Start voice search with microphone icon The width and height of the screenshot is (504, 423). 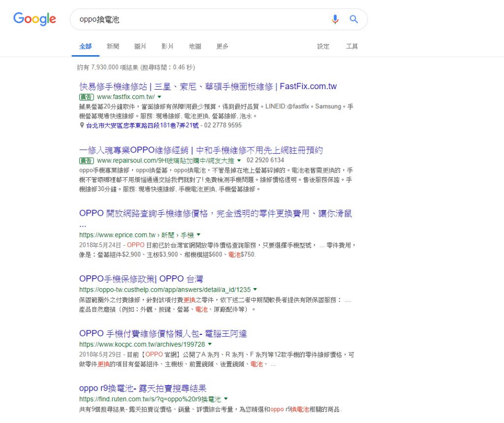pyautogui.click(x=335, y=19)
